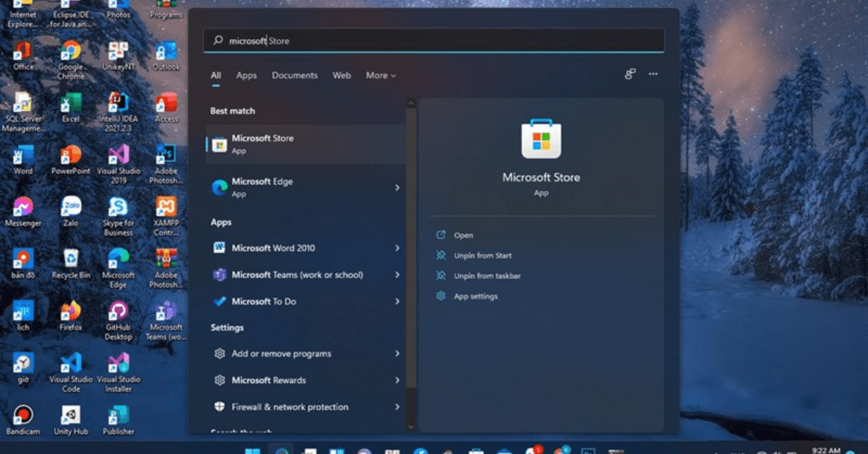The height and width of the screenshot is (454, 868).
Task: Open the Microsoft Teams desktop shortcut
Action: [x=166, y=320]
